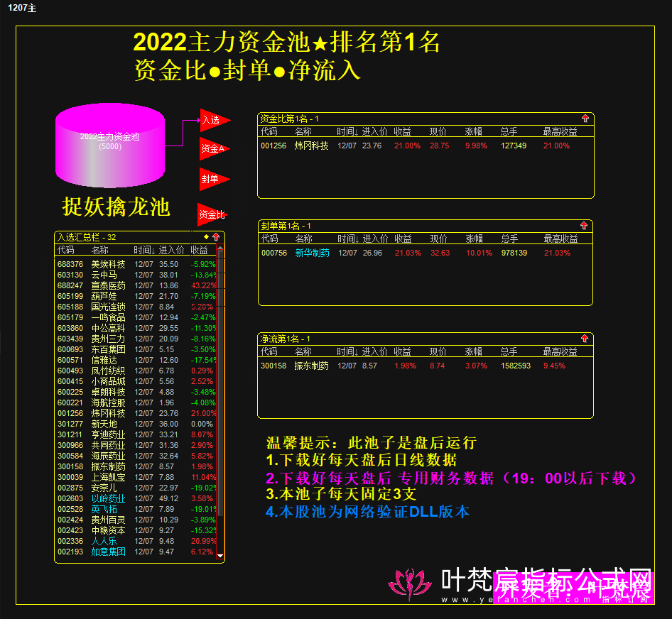The height and width of the screenshot is (619, 672).
Task: Select row 002336 人人乐 in list
Action: click(x=136, y=541)
